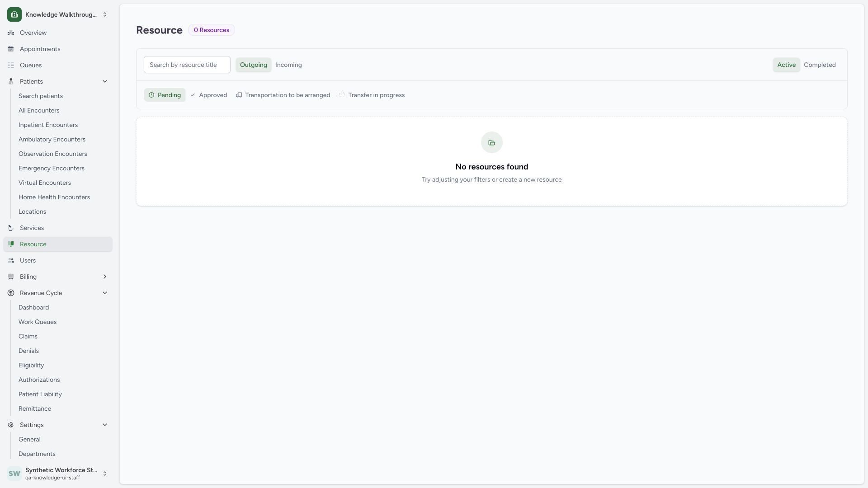The height and width of the screenshot is (488, 868).
Task: Click the Billing sidebar icon
Action: pyautogui.click(x=11, y=277)
